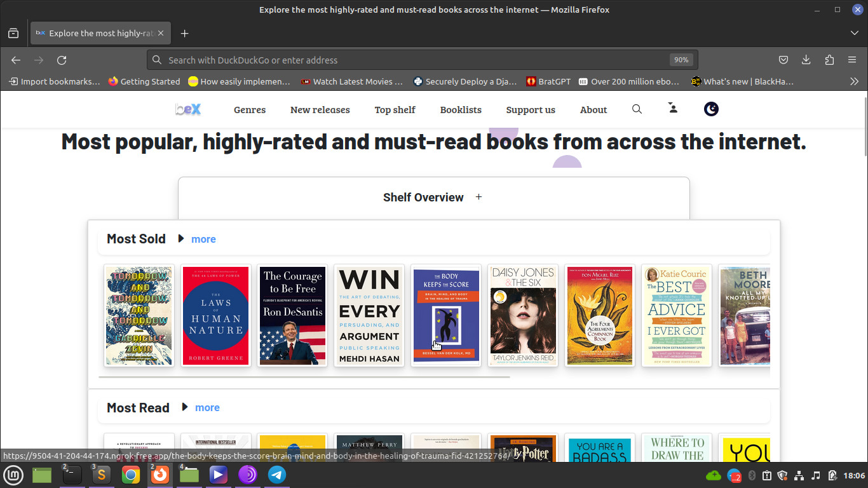This screenshot has height=488, width=868.
Task: Click the 'more' link beside Most Sold
Action: [203, 240]
